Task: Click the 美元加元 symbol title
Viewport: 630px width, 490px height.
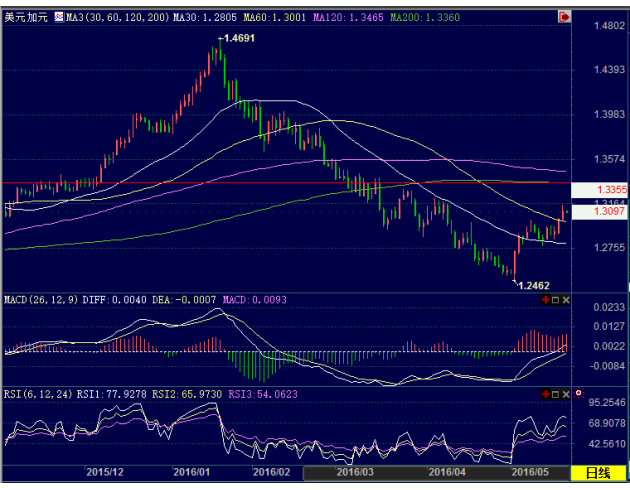Action: [x=24, y=18]
